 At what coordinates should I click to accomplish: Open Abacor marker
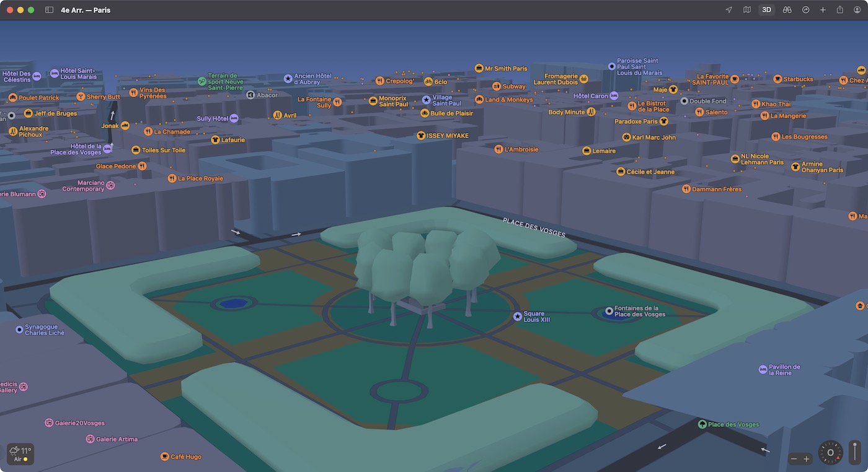tap(250, 95)
